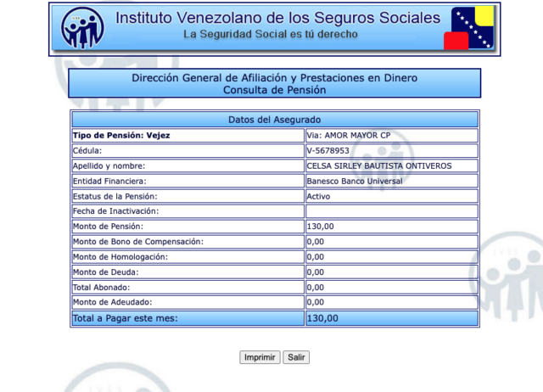This screenshot has height=392, width=543.
Task: Click the Instituto Venezolano de los Seguros Sociales title
Action: click(277, 18)
